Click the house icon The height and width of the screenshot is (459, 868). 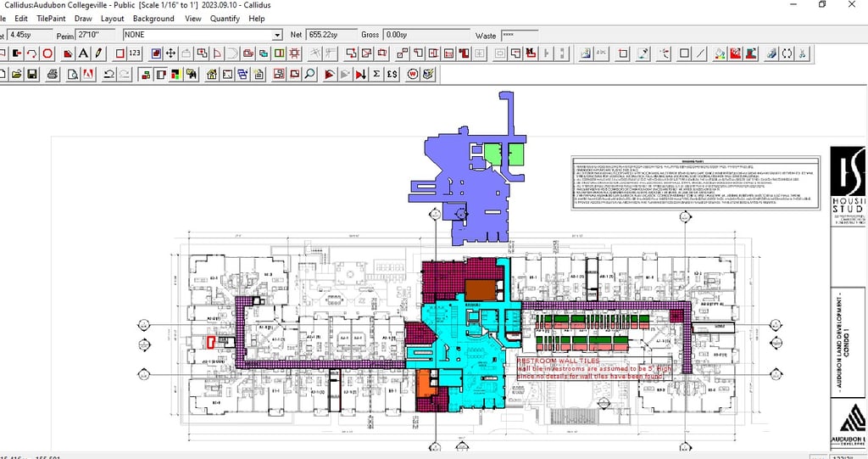pos(211,75)
